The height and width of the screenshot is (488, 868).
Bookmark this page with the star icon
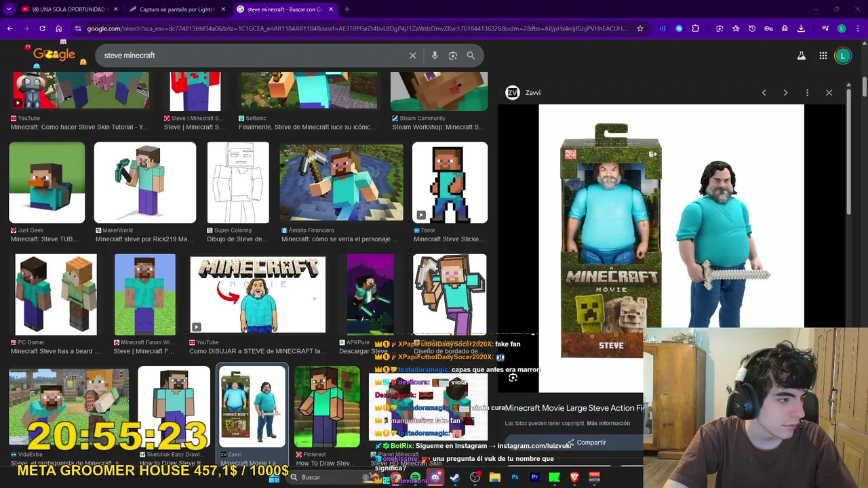640,28
